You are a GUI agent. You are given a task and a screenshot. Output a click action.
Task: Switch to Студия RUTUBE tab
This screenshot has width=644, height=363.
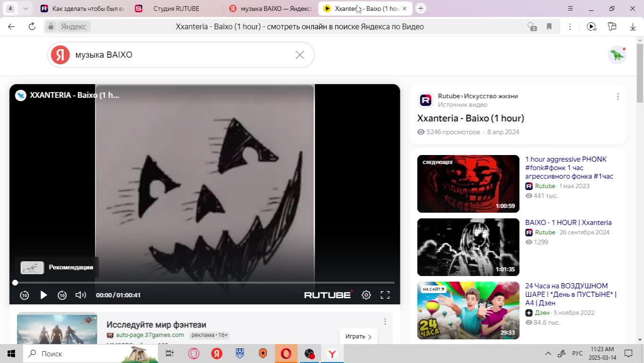pyautogui.click(x=175, y=9)
